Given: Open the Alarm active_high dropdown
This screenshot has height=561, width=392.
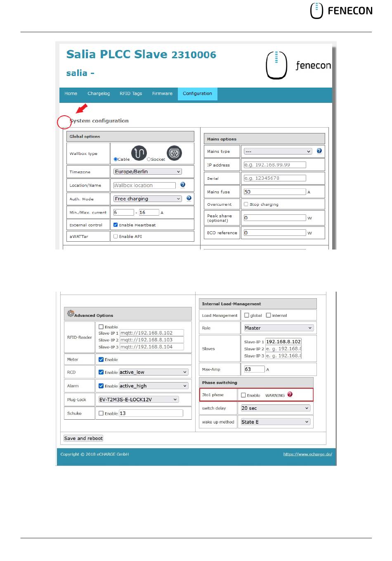Looking at the screenshot, I should coord(153,386).
